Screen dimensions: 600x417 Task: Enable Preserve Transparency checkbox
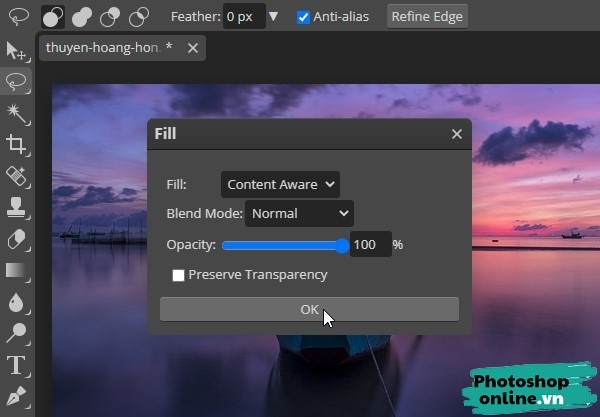178,275
